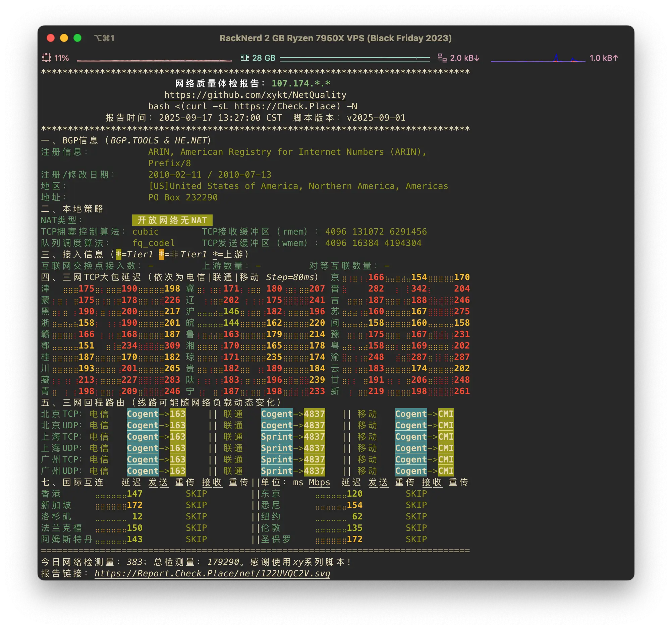Click the 鄂 mobile latency 309
The height and width of the screenshot is (630, 672).
coord(172,345)
